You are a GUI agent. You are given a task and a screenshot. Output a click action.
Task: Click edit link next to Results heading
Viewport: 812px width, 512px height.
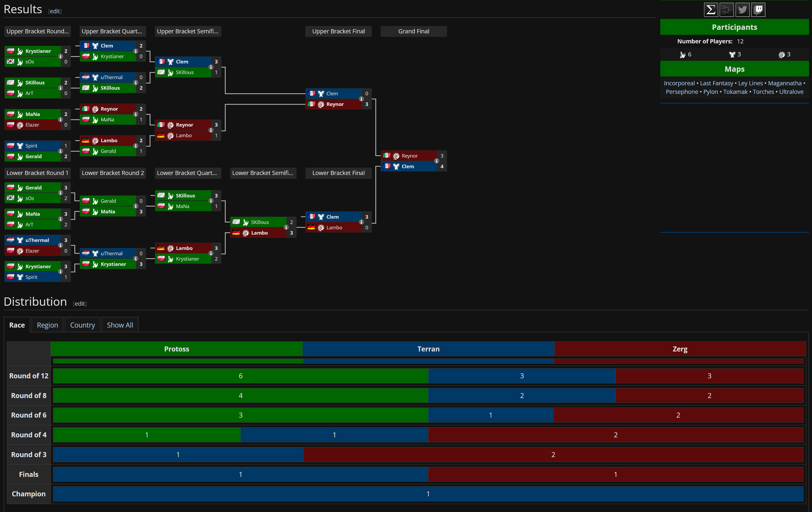click(x=55, y=11)
